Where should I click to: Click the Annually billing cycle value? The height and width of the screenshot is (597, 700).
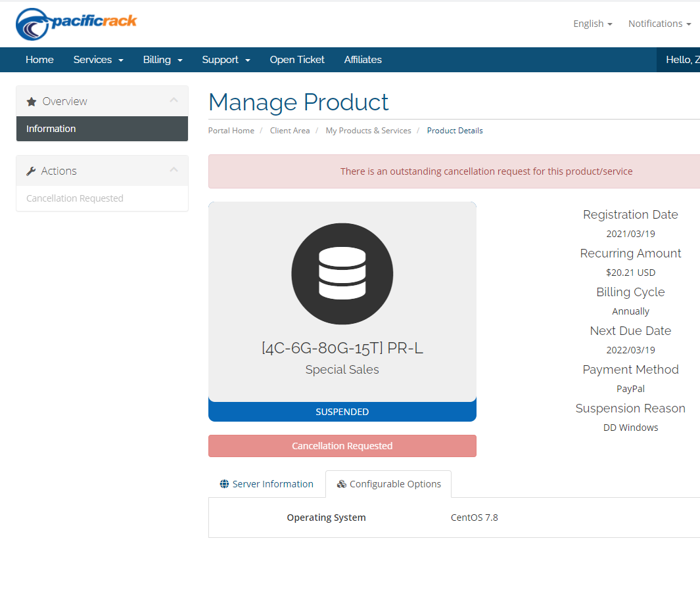(x=630, y=311)
